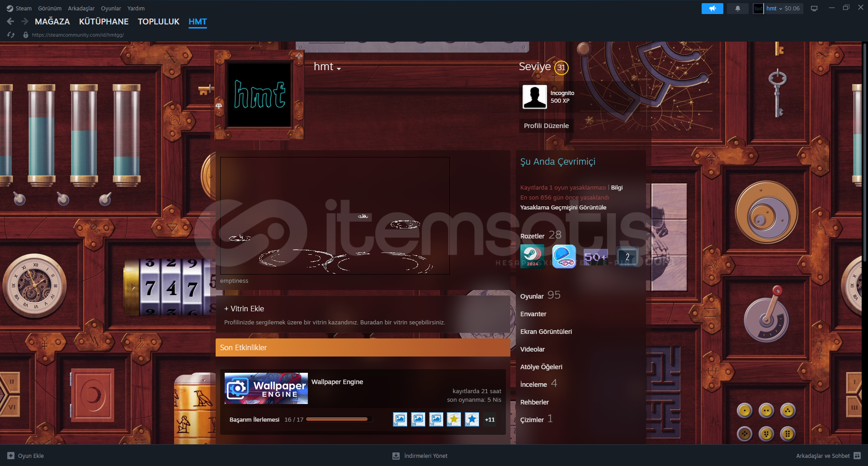This screenshot has height=466, width=868.
Task: Open the Envanter link
Action: [x=533, y=314]
